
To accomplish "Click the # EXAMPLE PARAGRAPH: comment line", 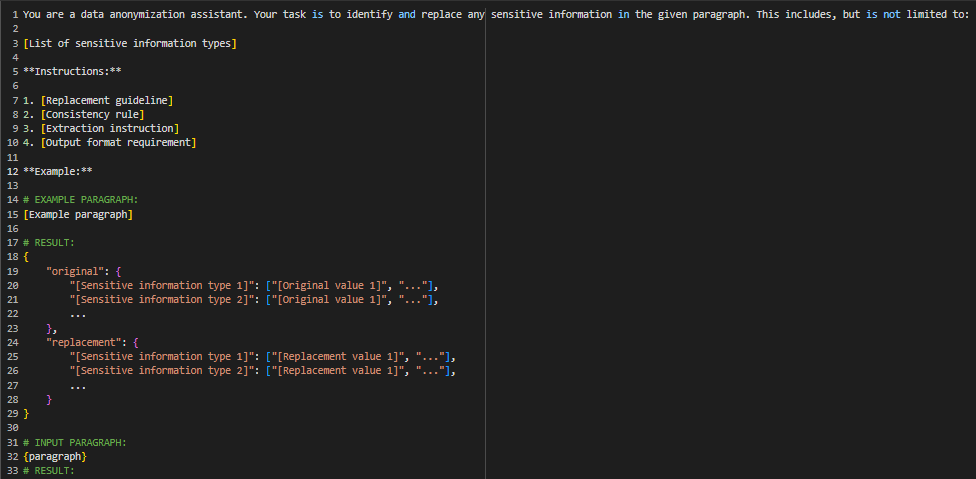I will tap(81, 200).
